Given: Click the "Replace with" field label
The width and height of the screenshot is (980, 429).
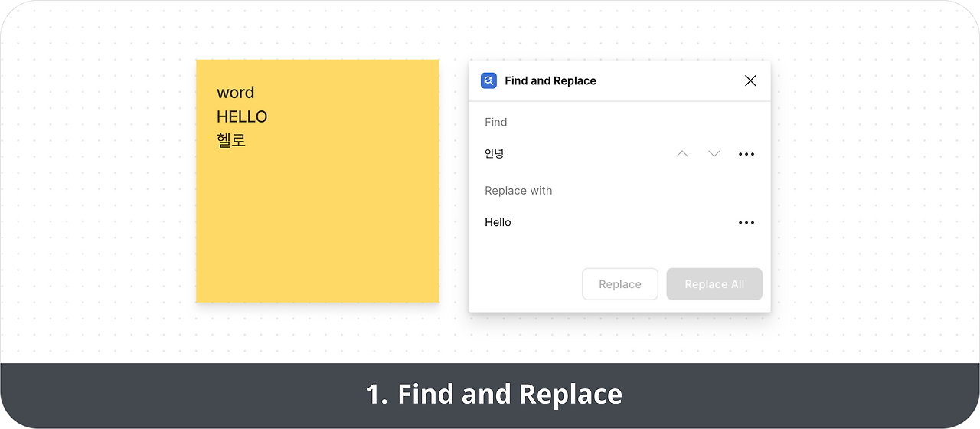Looking at the screenshot, I should (x=518, y=191).
